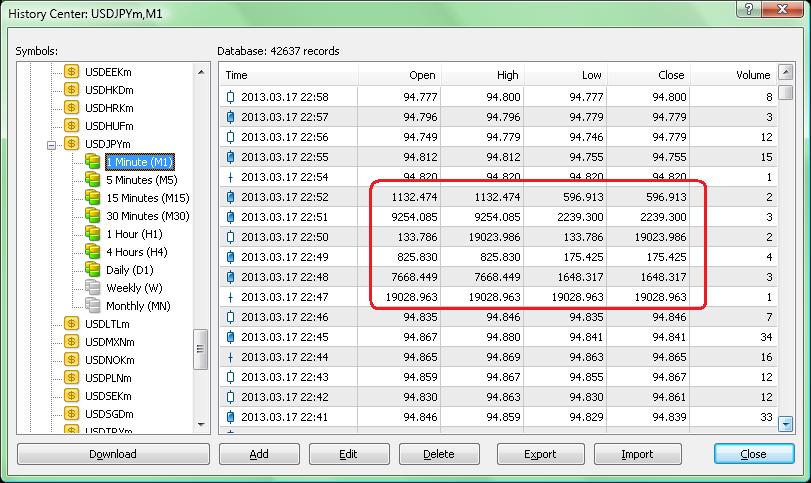811x483 pixels.
Task: Click the Daily (D1) database icon
Action: click(x=93, y=269)
